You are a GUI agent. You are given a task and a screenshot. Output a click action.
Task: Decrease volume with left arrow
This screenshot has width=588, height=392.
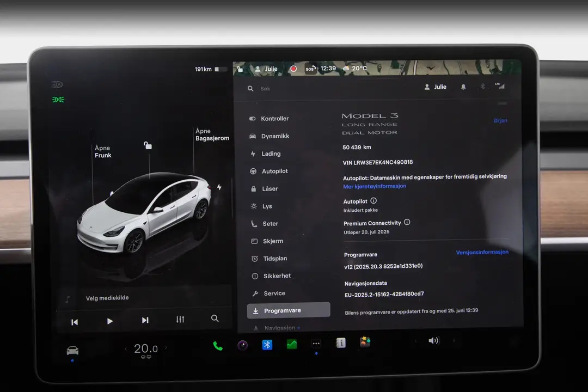click(415, 341)
